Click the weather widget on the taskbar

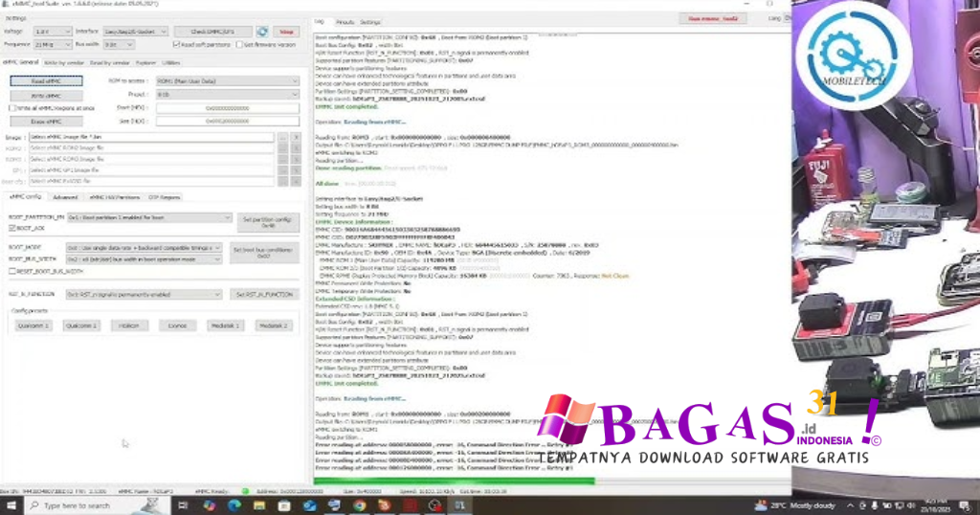point(793,505)
